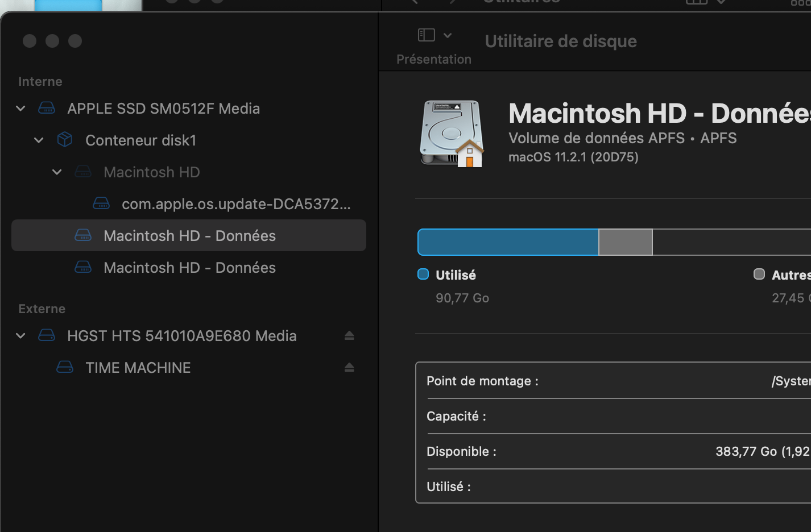Click the com.apple.os.update snapshot drive icon
Screen dimensions: 811x532
click(x=101, y=203)
